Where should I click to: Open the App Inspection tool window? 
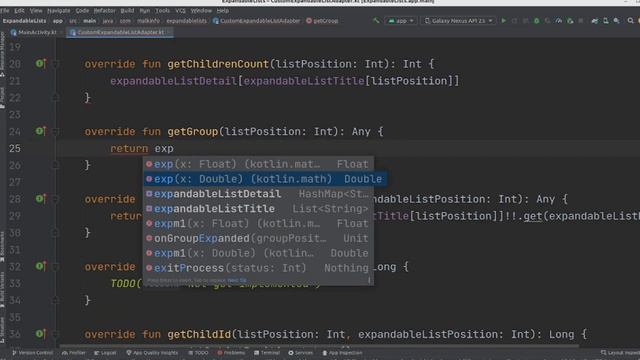click(x=342, y=353)
